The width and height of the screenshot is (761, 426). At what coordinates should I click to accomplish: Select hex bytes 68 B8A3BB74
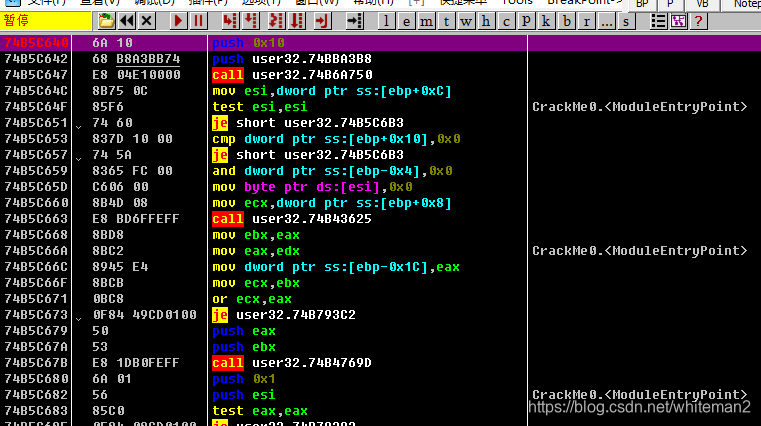(136, 59)
